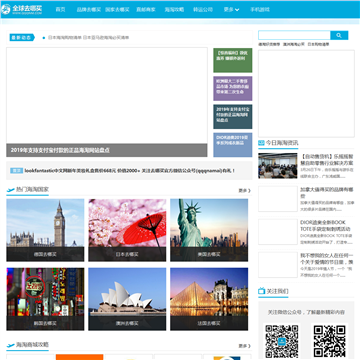Viewport: 360px width, 360px height.
Task: Click the purple featured article tile
Action: (233, 88)
